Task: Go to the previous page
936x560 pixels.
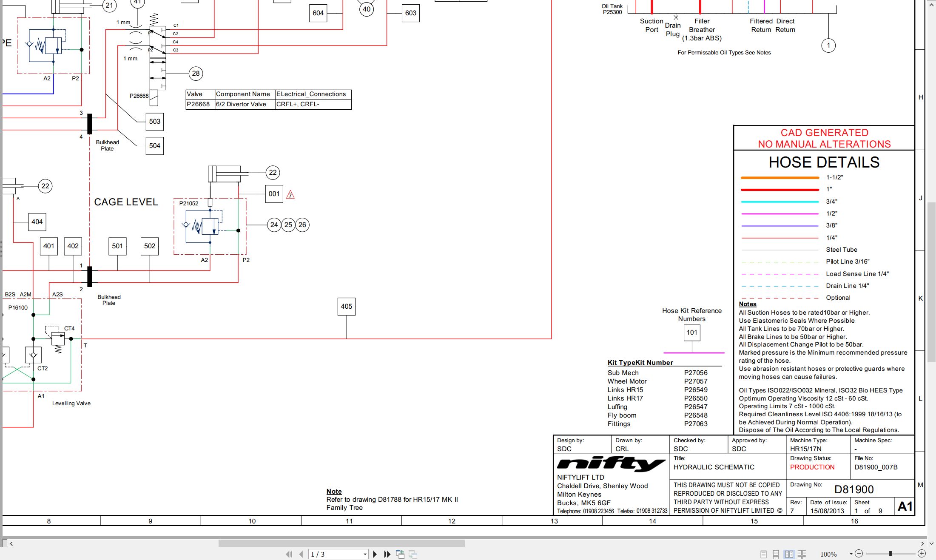Action: (301, 554)
